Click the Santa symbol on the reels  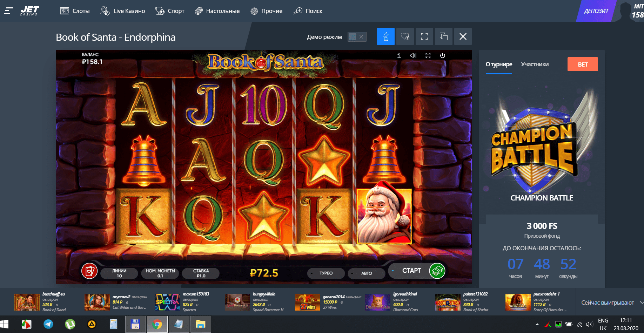[x=384, y=214]
